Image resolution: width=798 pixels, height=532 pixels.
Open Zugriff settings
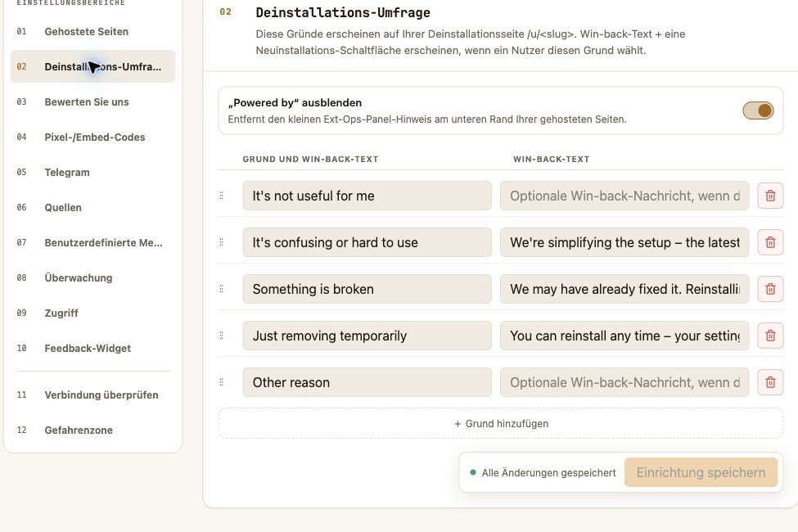point(92,313)
